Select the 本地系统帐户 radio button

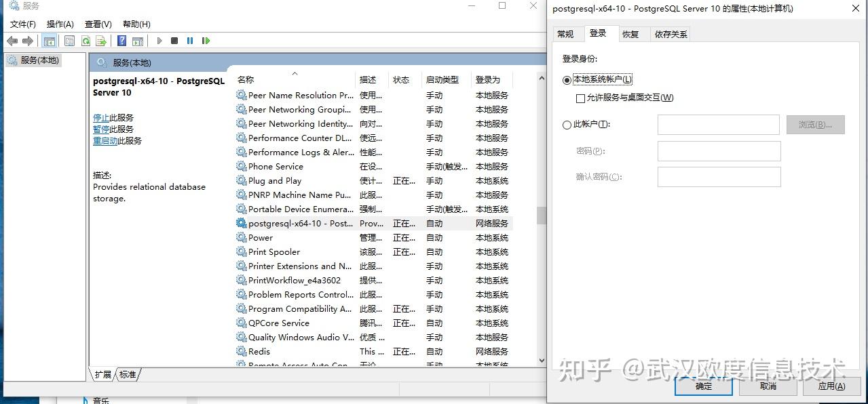tap(567, 79)
